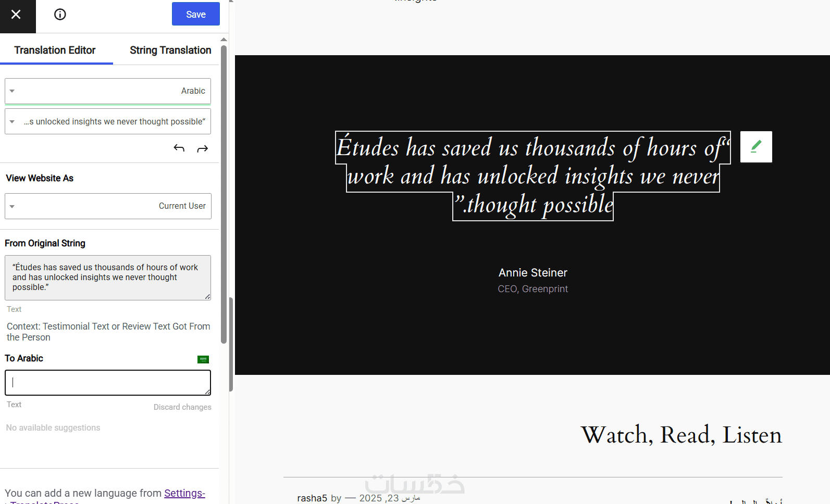Focus the To Arabic translation field
The height and width of the screenshot is (504, 830).
click(108, 383)
